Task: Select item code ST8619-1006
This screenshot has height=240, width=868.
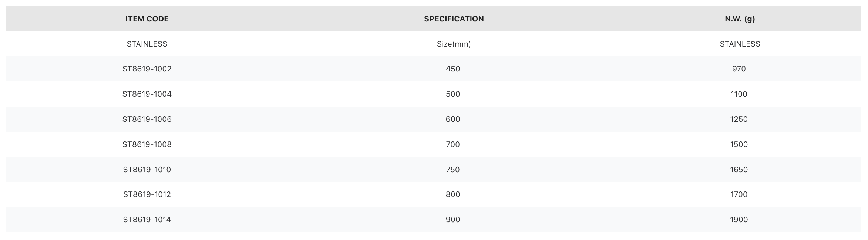Action: tap(147, 119)
